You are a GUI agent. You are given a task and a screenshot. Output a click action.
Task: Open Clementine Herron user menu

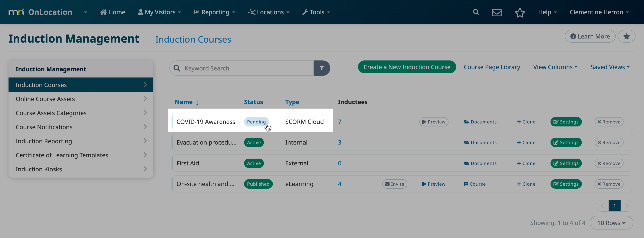(599, 12)
